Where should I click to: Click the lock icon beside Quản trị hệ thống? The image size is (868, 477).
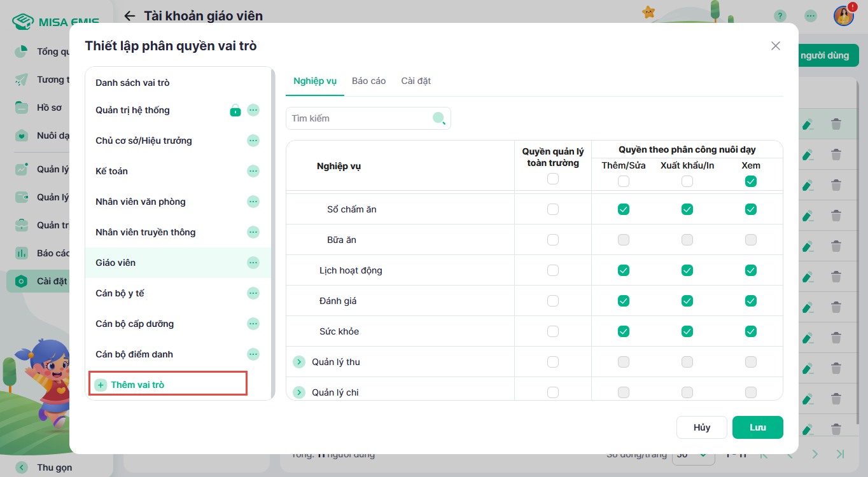coord(235,110)
